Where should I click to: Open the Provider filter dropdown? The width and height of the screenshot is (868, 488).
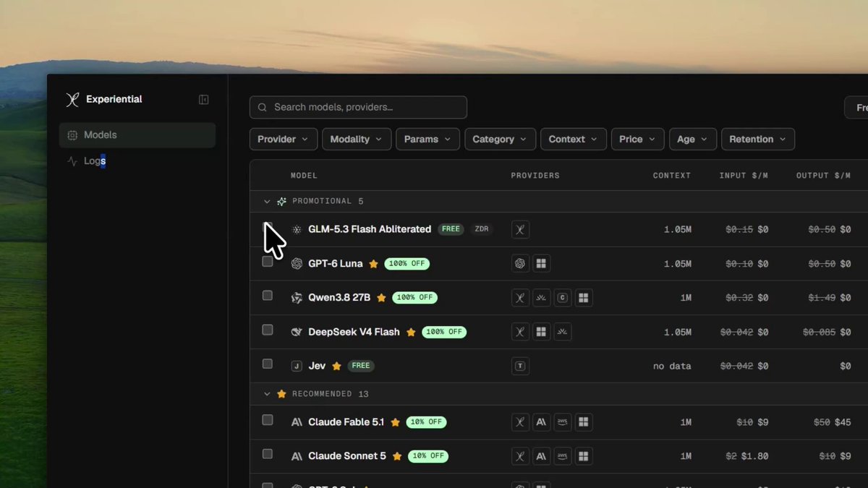click(x=284, y=140)
